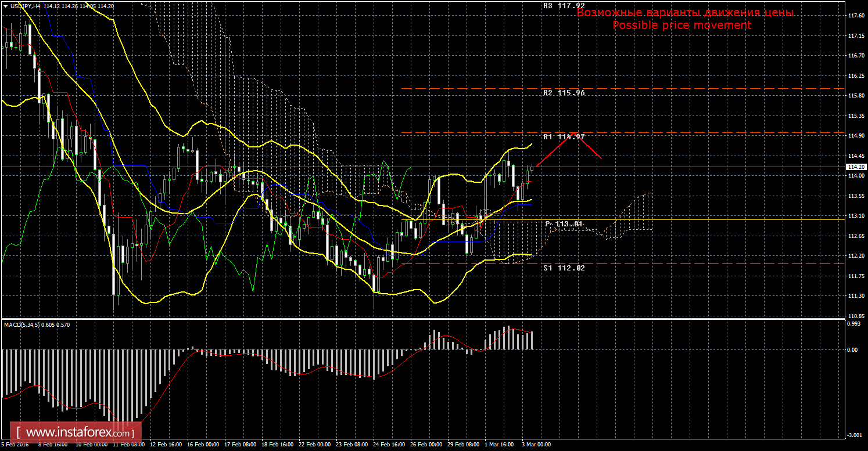
Task: Click the current price tag 114.20
Action: pos(856,167)
